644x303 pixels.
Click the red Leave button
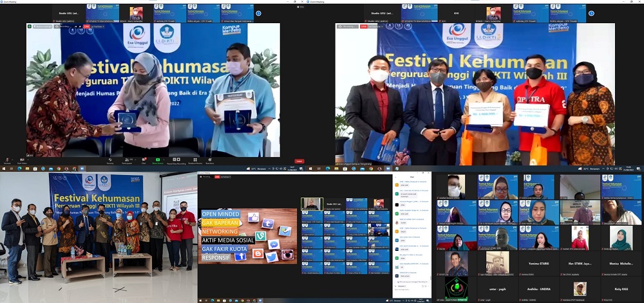299,161
